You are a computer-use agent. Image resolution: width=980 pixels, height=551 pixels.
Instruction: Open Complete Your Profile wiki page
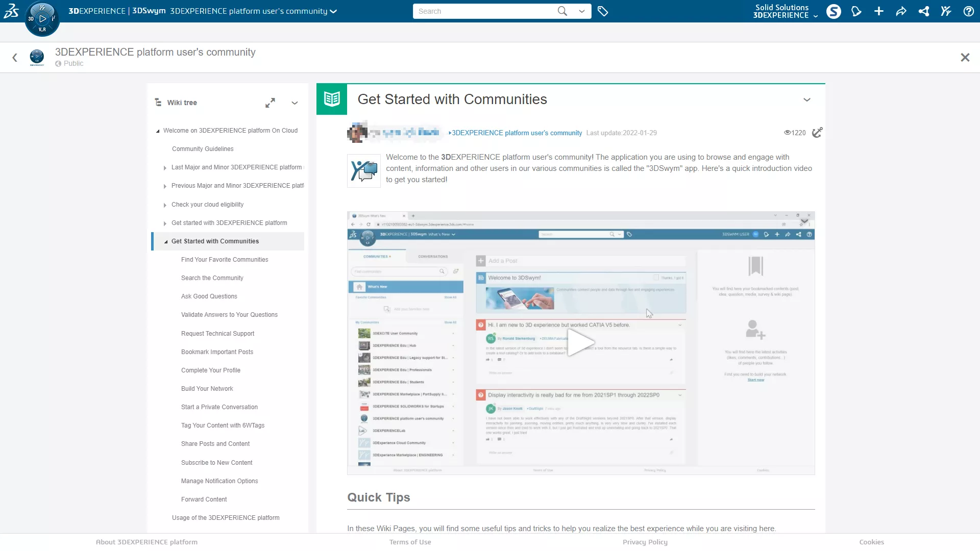pyautogui.click(x=210, y=370)
